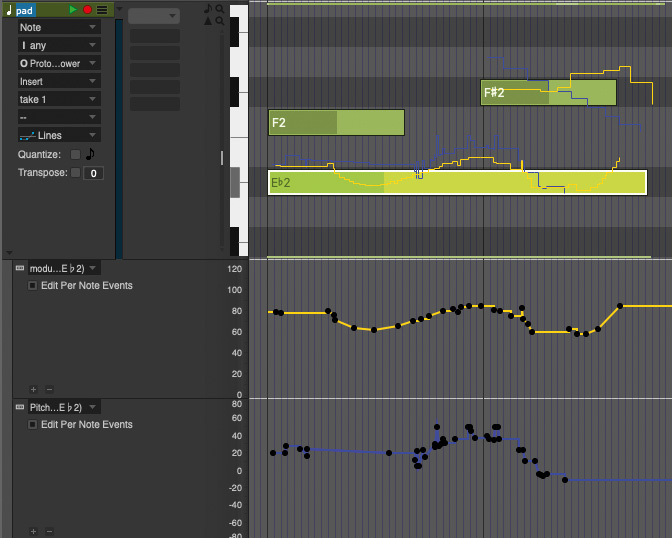The image size is (672, 538).
Task: Click the add lane plus icon in modulation lane
Action: pyautogui.click(x=33, y=389)
